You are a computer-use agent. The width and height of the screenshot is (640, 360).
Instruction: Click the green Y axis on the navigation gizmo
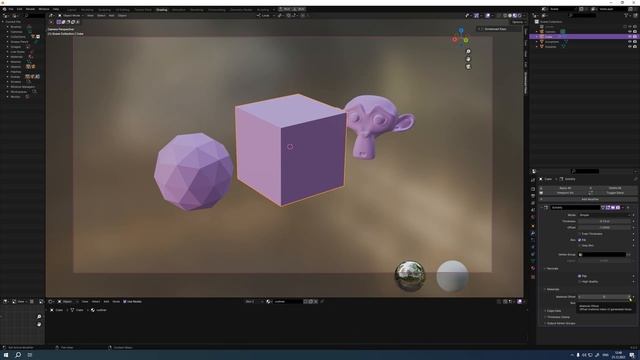pos(466,40)
